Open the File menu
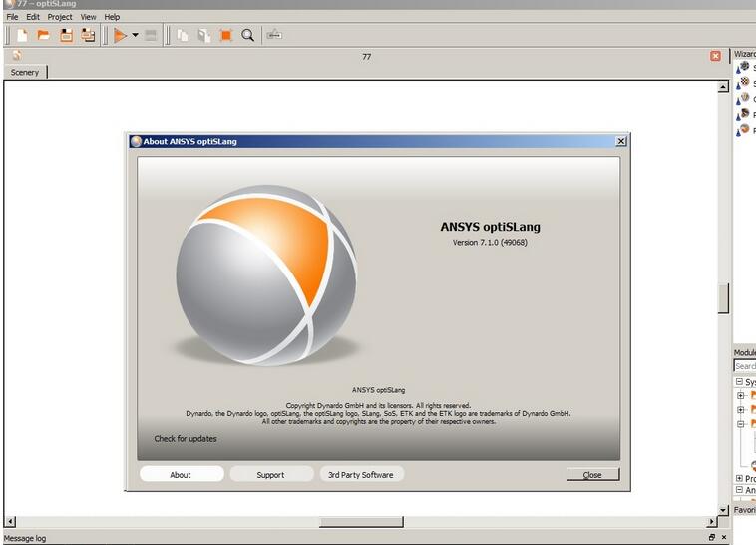Screen dimensions: 756x545 coord(12,17)
